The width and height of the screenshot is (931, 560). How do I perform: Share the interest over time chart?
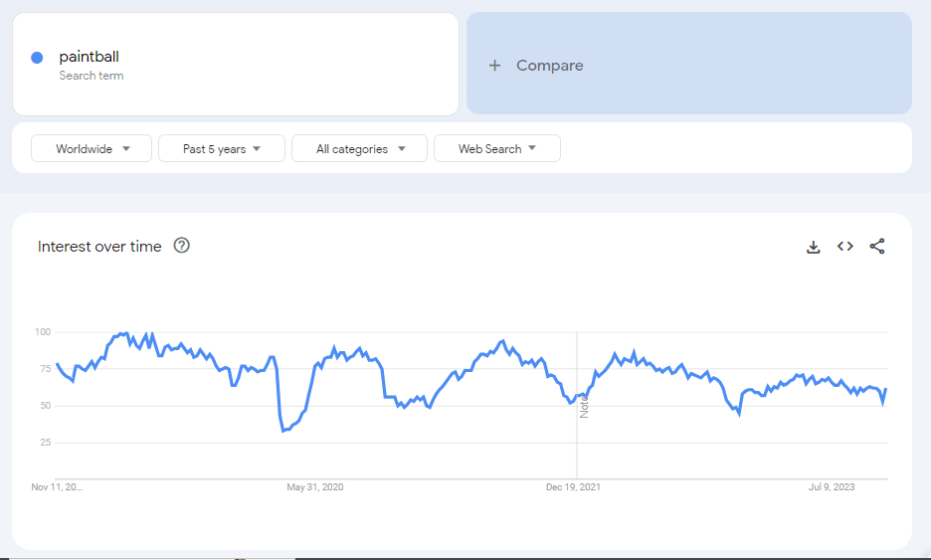877,246
